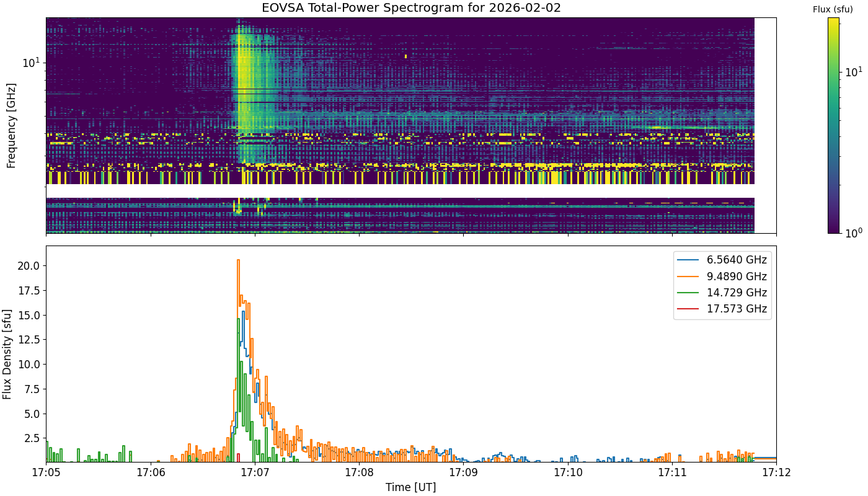The image size is (868, 496).
Task: Click the 9.4890 GHz legend entry
Action: (x=722, y=277)
